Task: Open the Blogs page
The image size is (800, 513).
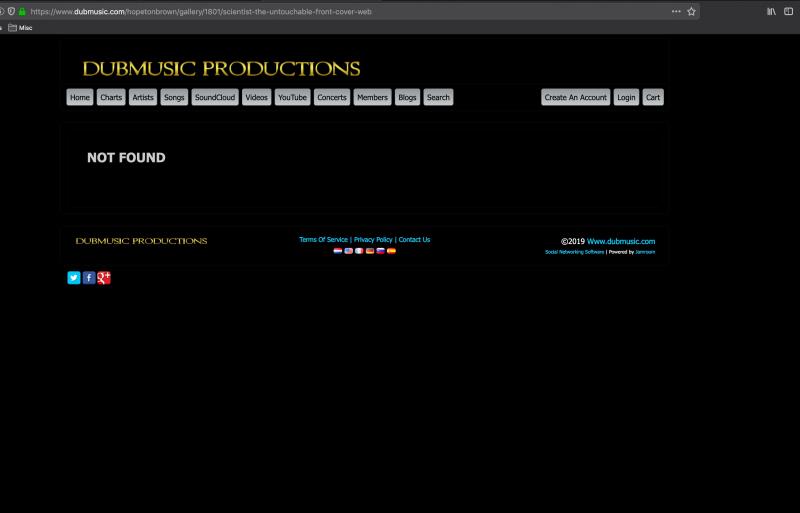Action: pos(407,97)
